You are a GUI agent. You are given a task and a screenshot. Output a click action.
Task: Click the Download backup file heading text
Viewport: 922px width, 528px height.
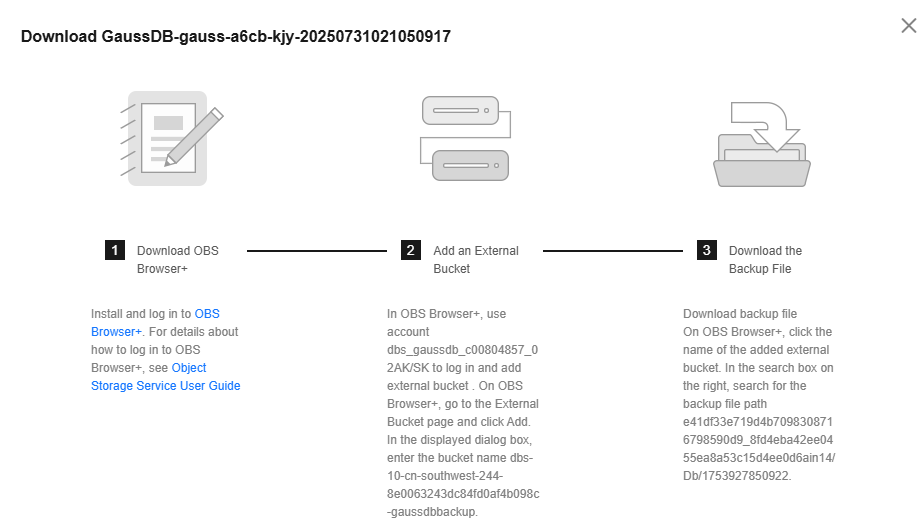[740, 314]
